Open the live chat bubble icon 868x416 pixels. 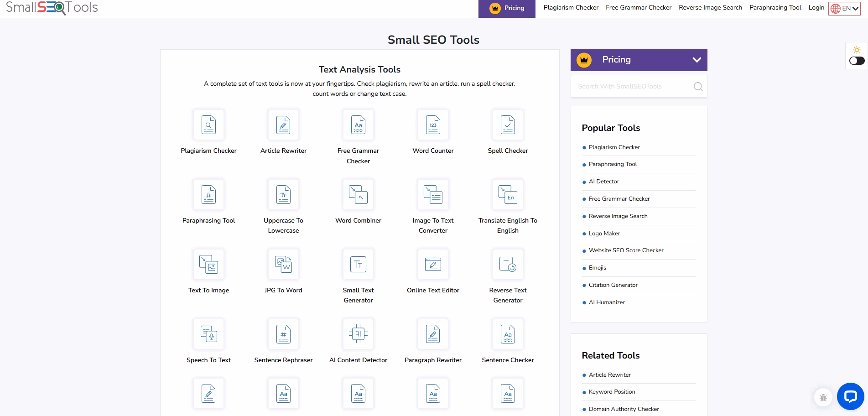point(850,396)
